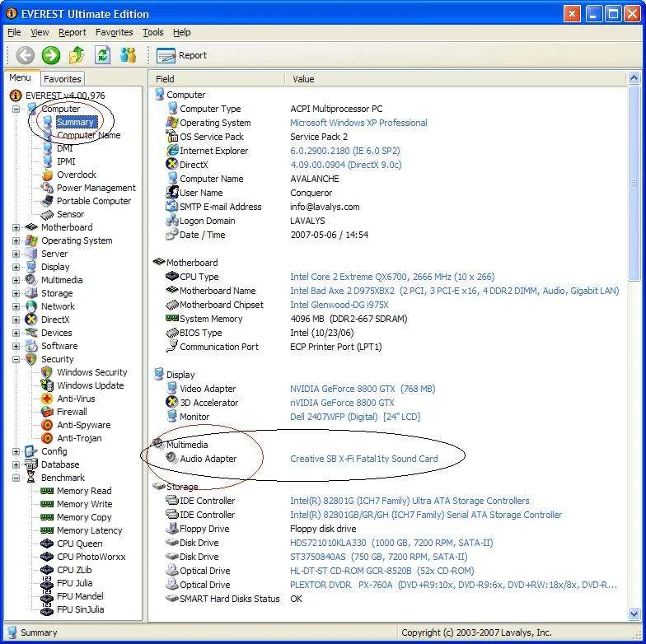Select Portable Computer laptop icon
Image resolution: width=646 pixels, height=644 pixels.
coord(48,201)
